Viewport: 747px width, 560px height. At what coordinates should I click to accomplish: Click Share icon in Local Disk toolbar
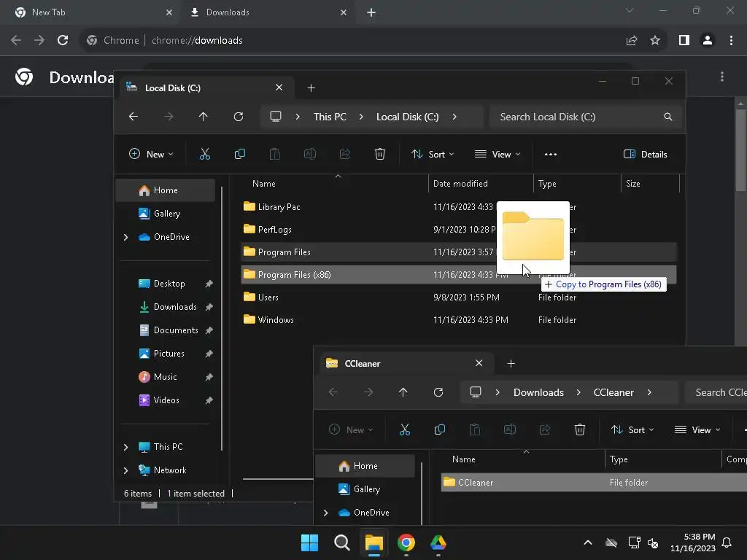pos(345,155)
